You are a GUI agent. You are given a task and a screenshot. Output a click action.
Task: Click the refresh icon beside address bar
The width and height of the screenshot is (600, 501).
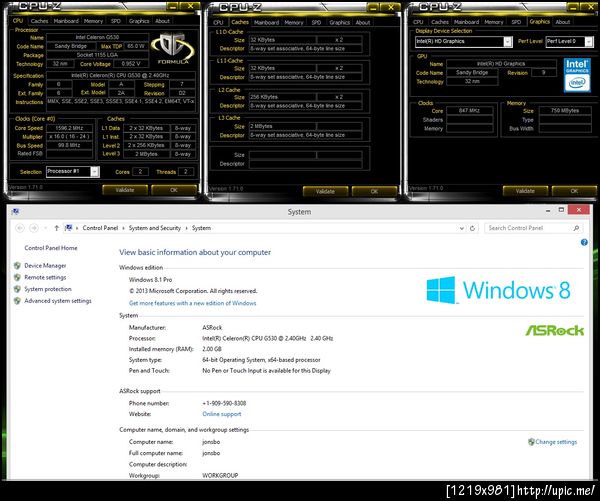(x=473, y=228)
